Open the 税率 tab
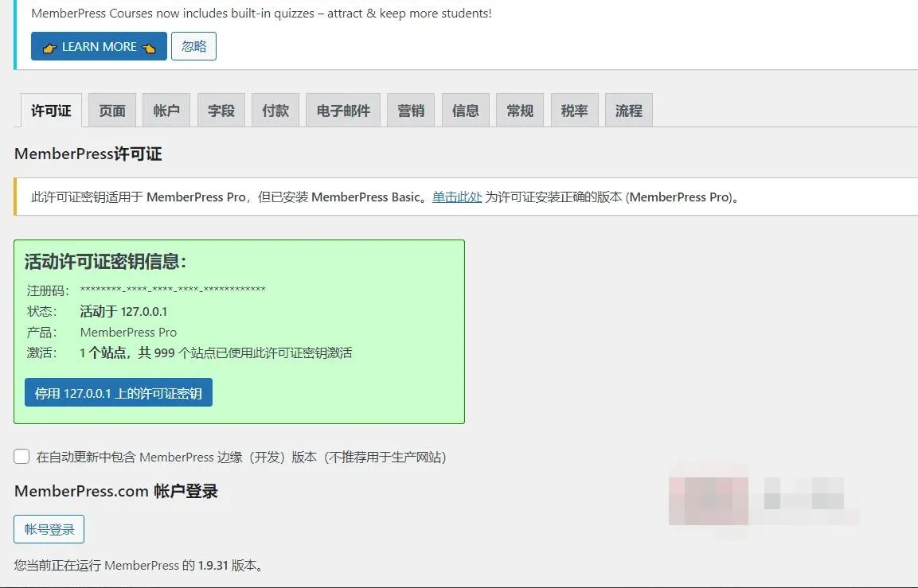Screen dimensions: 918x588 pos(574,111)
